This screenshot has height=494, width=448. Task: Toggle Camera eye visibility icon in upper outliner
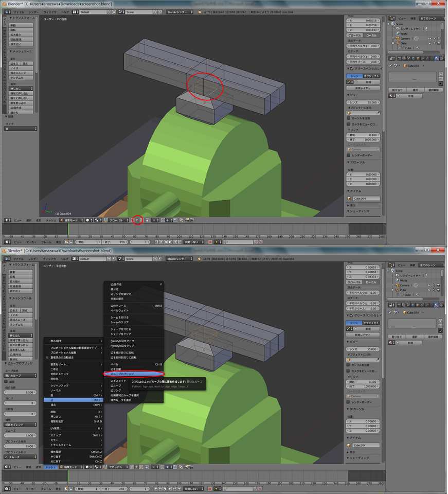point(429,39)
